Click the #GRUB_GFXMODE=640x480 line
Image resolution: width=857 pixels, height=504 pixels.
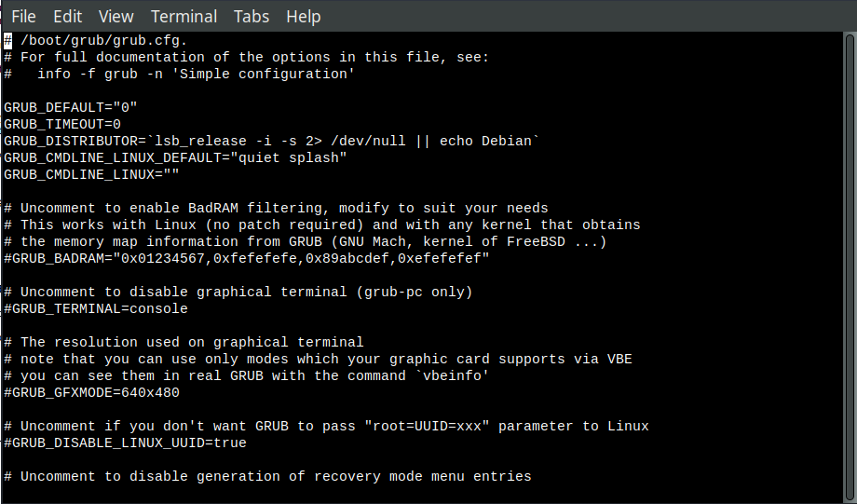(x=91, y=392)
